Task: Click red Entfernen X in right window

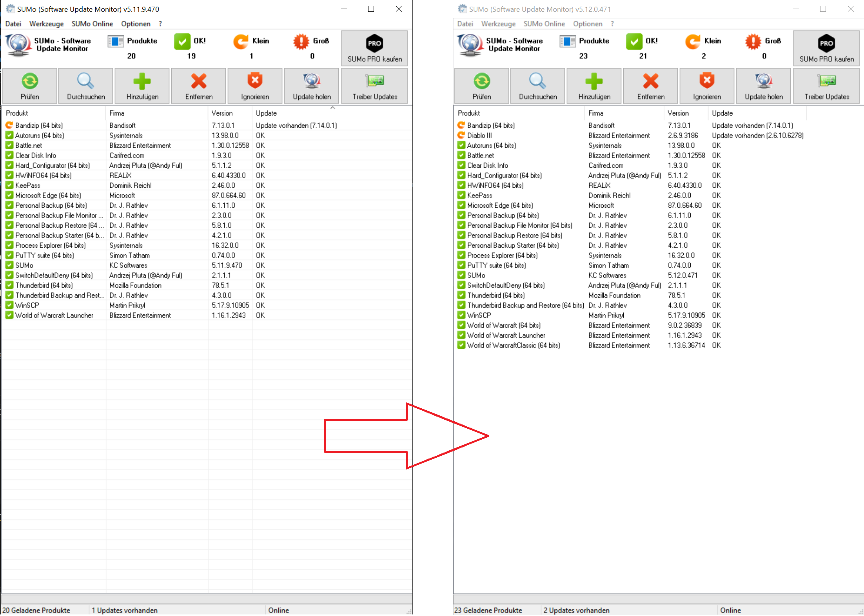Action: [x=650, y=82]
